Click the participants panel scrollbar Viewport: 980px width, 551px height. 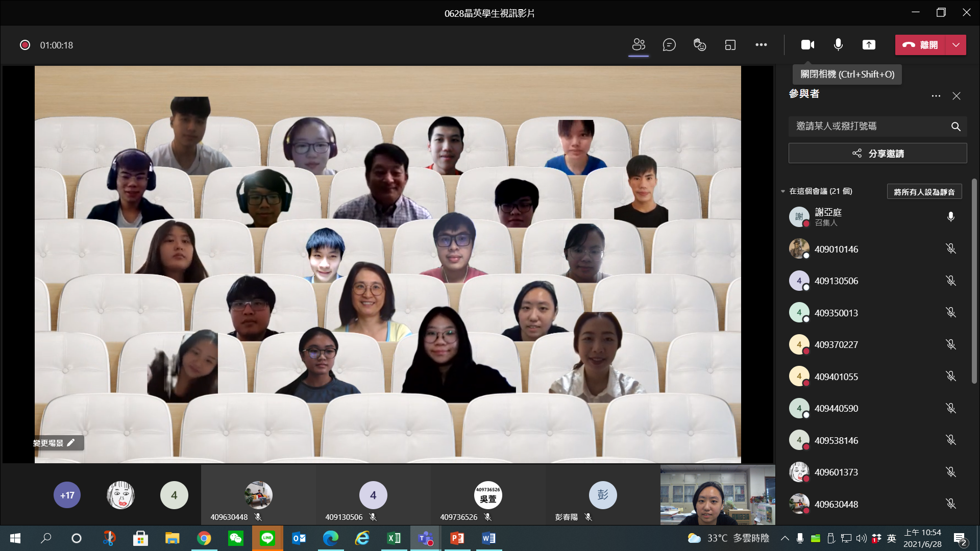tap(974, 281)
